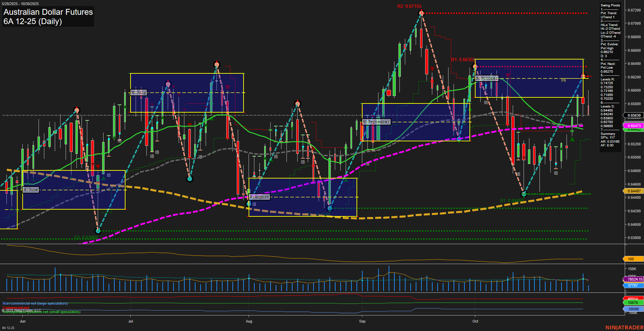
Task: Click the M:September range label
Action: pyautogui.click(x=376, y=122)
